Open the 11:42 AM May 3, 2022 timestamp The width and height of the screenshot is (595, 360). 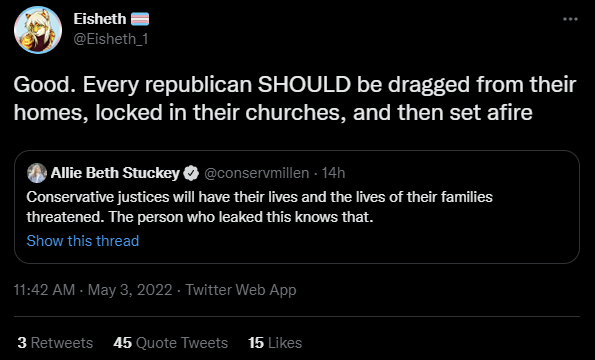[x=93, y=290]
